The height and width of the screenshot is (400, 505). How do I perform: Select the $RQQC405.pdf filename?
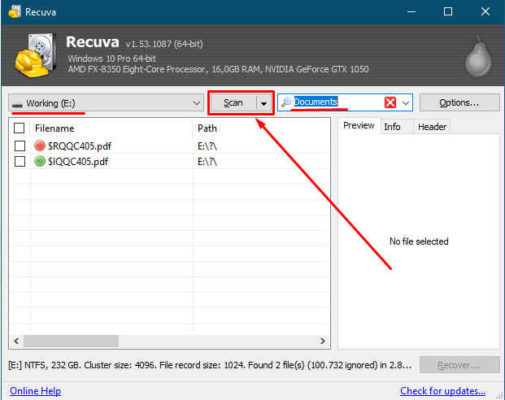pyautogui.click(x=79, y=146)
